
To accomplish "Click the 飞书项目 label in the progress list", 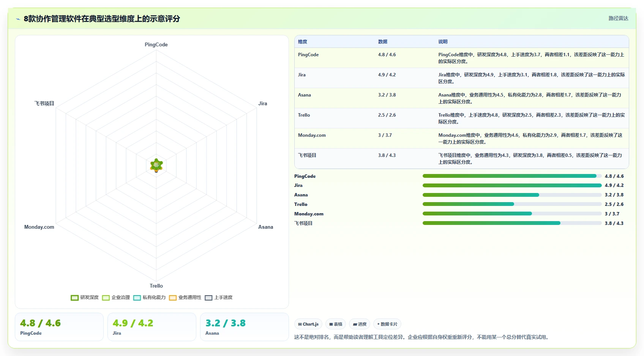I will (303, 223).
